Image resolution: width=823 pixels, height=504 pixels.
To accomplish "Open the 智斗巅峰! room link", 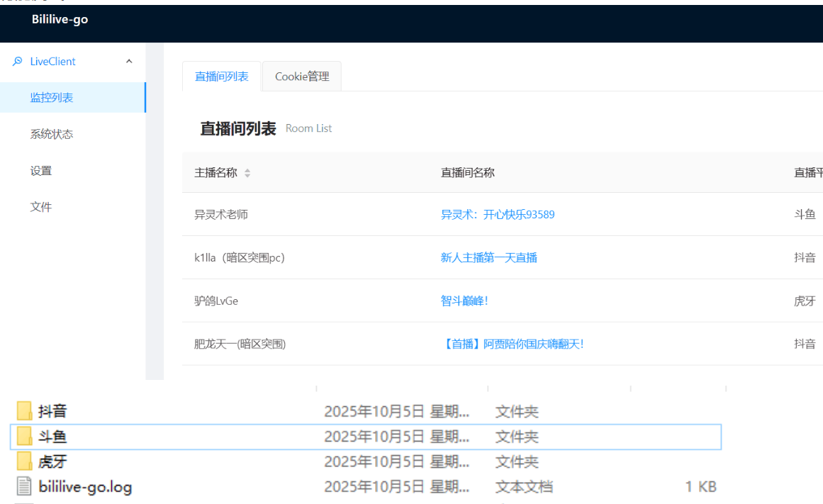I will 464,301.
